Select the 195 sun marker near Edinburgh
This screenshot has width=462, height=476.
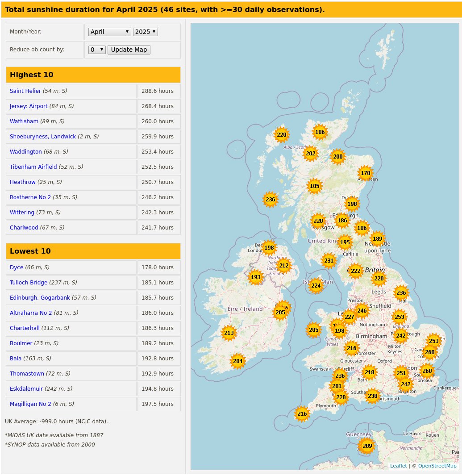point(345,242)
